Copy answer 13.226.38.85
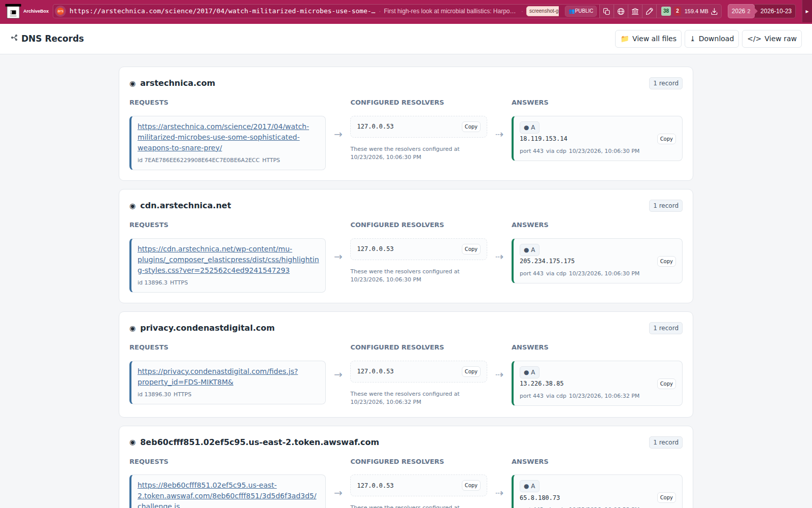This screenshot has height=508, width=812. pyautogui.click(x=666, y=384)
